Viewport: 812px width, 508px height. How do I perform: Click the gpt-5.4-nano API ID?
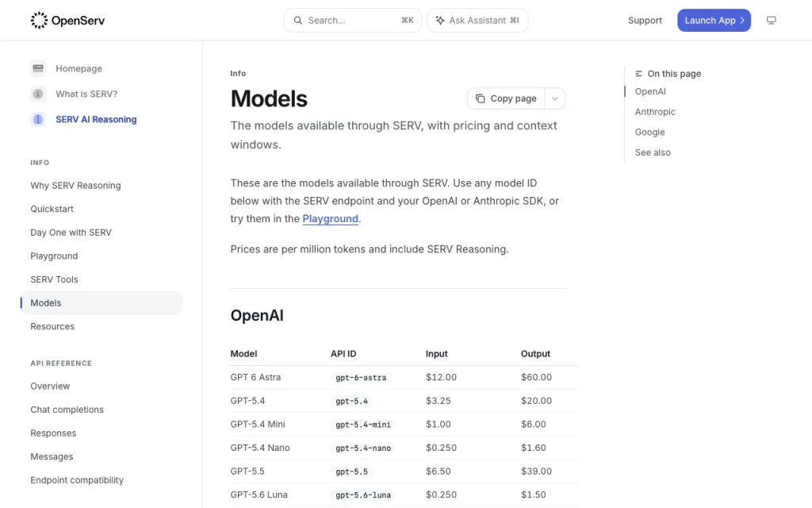coord(363,448)
